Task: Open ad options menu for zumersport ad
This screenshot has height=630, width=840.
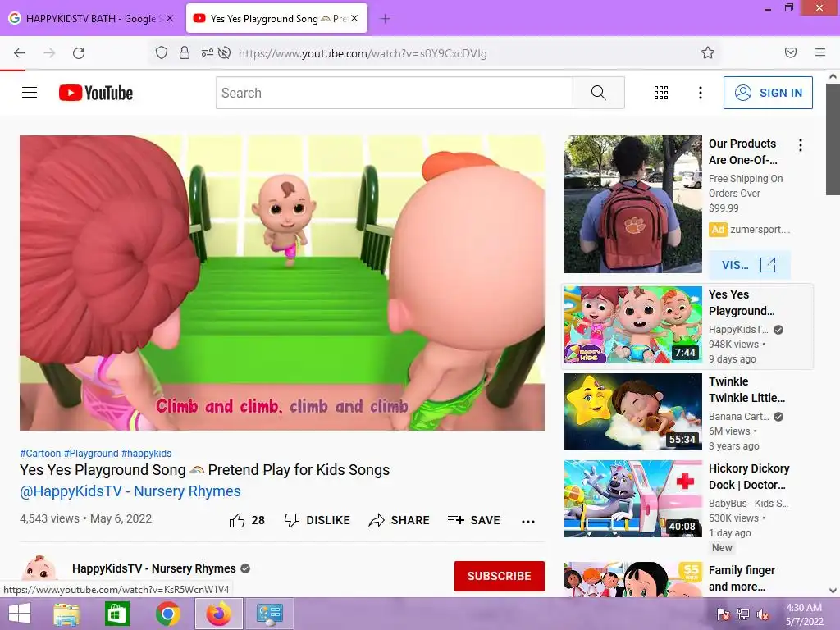Action: click(x=801, y=145)
